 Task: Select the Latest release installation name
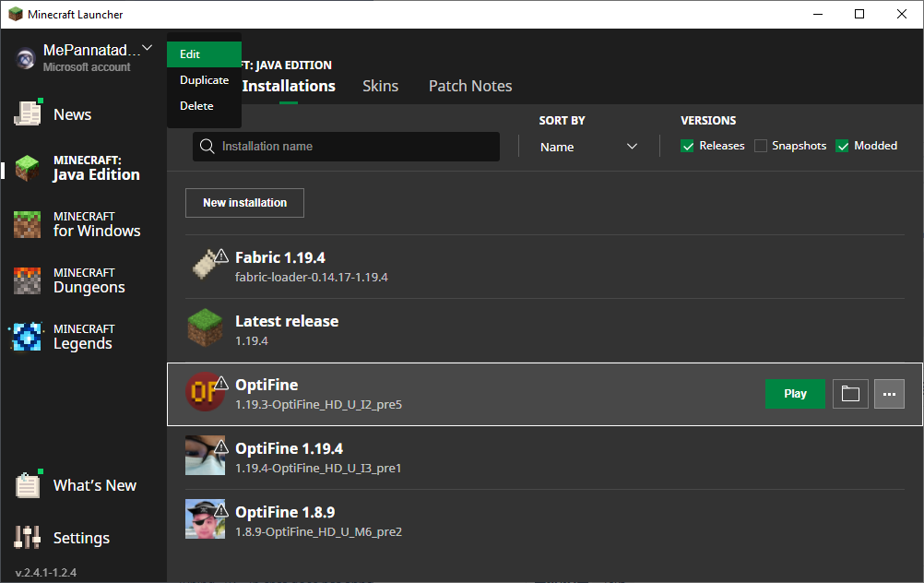(287, 321)
